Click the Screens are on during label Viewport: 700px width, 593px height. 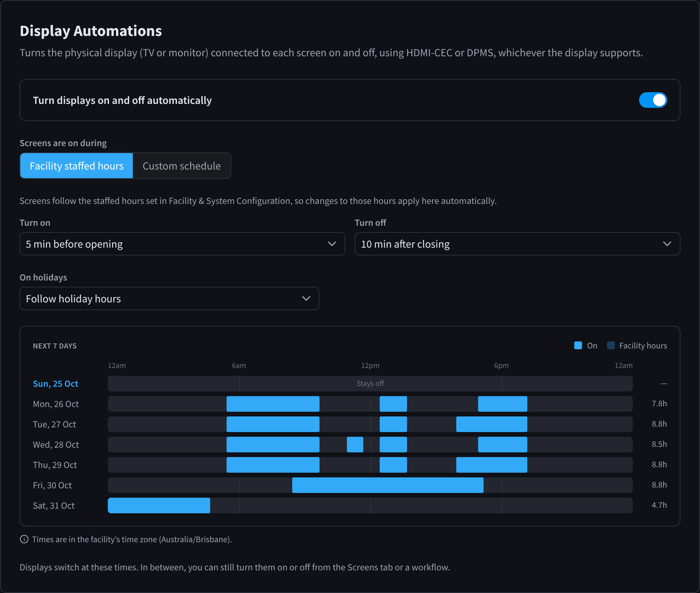(x=63, y=143)
